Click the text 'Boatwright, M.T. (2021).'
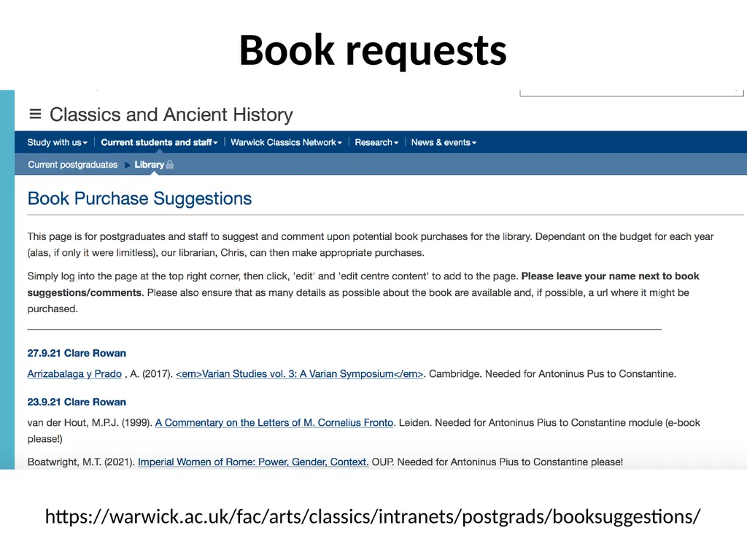This screenshot has height=560, width=747. (x=81, y=462)
